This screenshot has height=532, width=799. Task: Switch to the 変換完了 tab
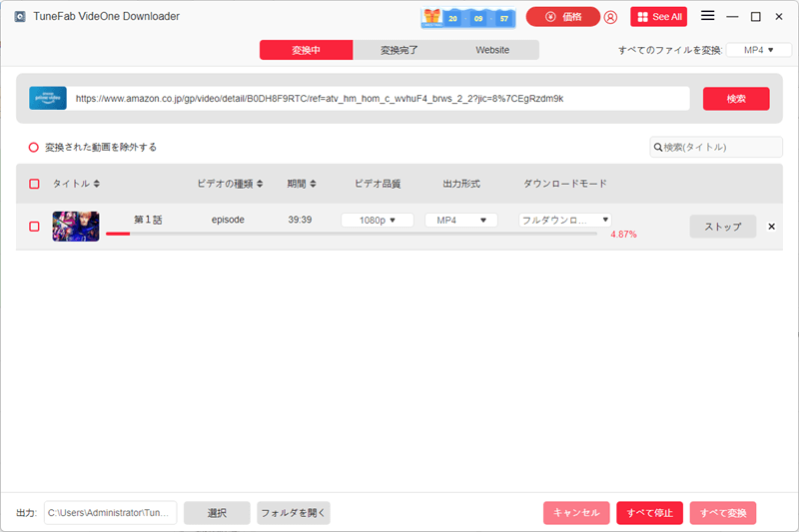click(399, 50)
